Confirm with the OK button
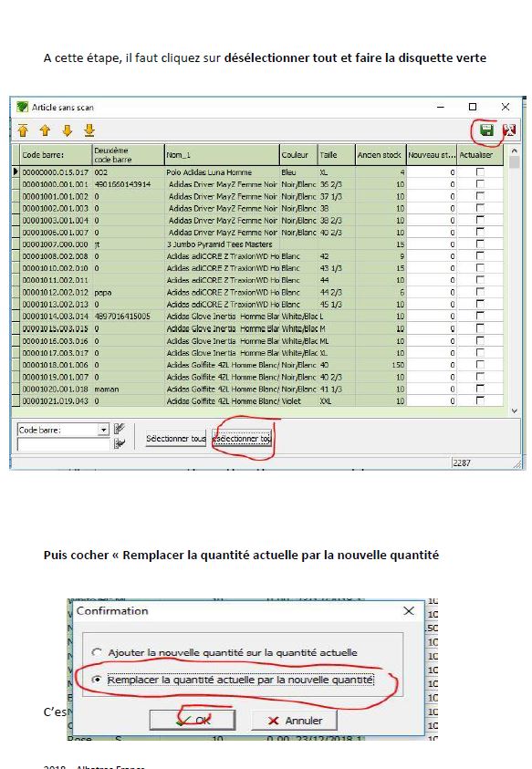Viewport: 532px width, 769px height. click(x=193, y=720)
